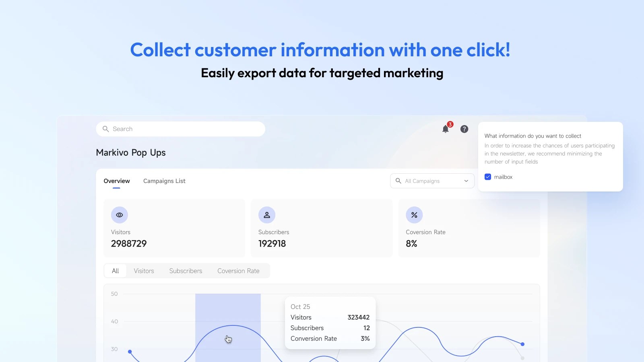Click the magnifier icon in Search bar
The width and height of the screenshot is (644, 362).
(106, 129)
